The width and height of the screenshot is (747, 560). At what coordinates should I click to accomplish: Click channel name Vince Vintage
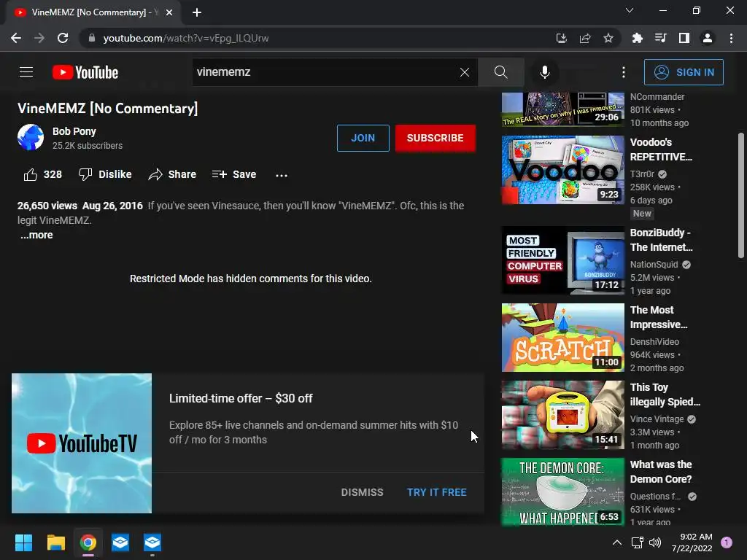[657, 419]
